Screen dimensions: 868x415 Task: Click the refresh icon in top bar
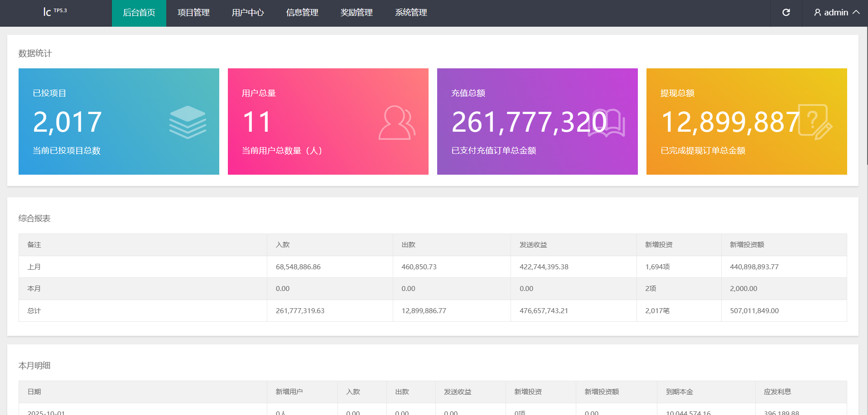786,13
